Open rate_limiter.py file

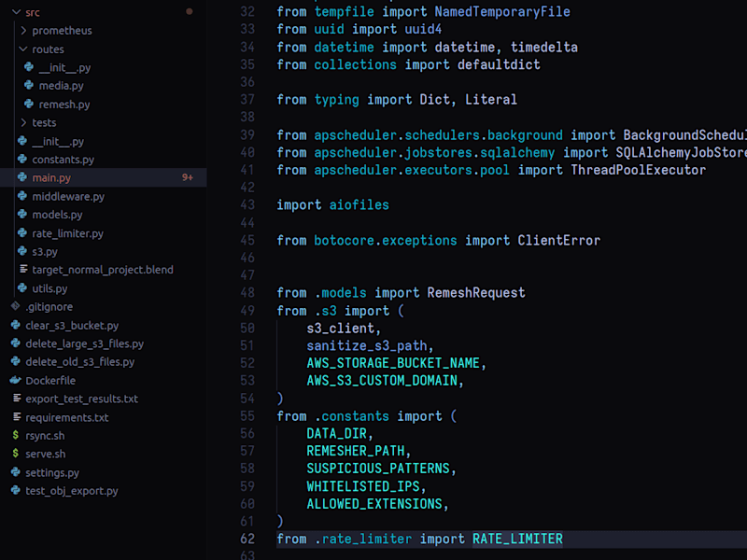[67, 233]
